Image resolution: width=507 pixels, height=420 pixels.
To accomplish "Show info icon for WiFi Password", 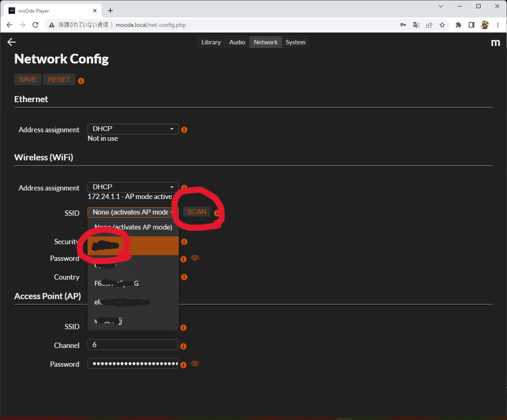I will click(x=183, y=259).
